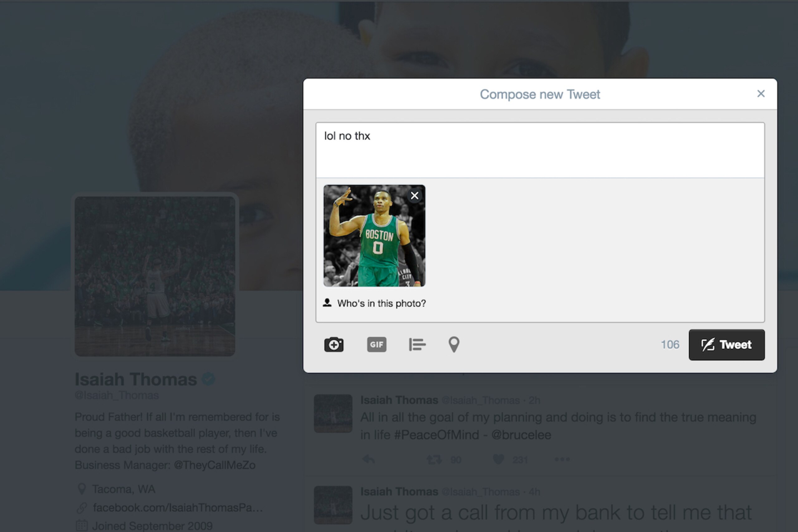Reply to the #PeaceOfMind tweet

tap(368, 460)
